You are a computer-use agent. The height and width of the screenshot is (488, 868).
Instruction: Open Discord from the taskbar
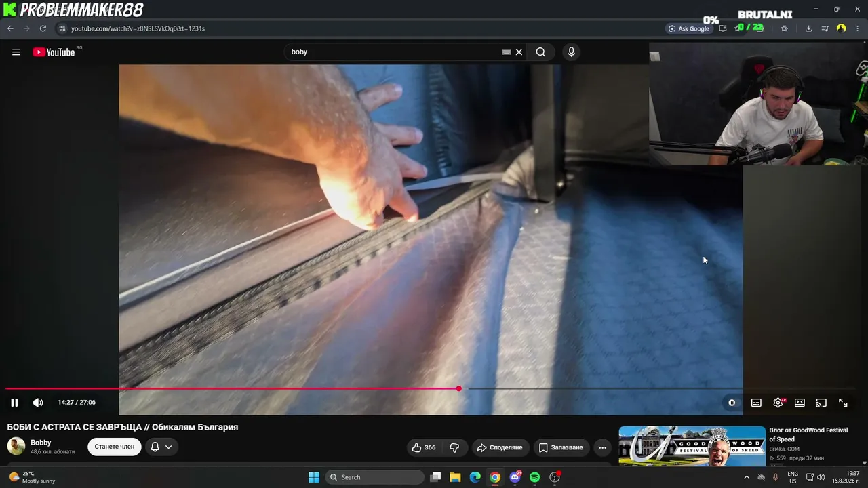[x=515, y=477]
